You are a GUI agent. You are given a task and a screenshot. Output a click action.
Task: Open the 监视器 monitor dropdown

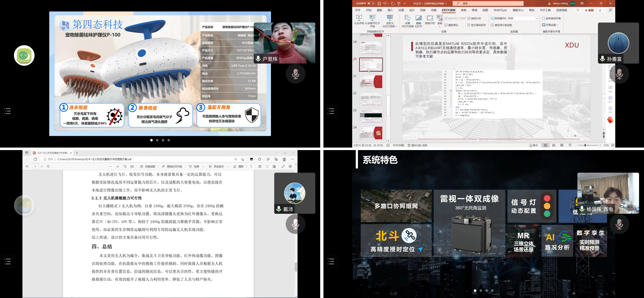(537, 19)
